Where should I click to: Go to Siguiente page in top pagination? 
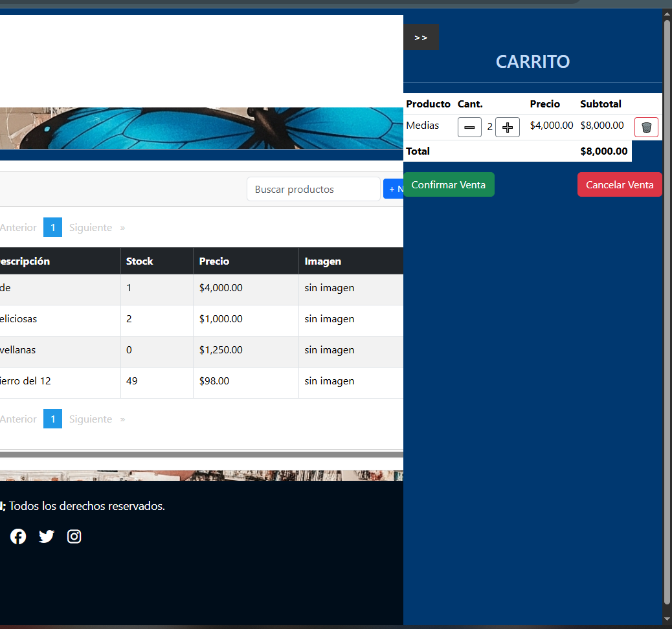point(91,228)
